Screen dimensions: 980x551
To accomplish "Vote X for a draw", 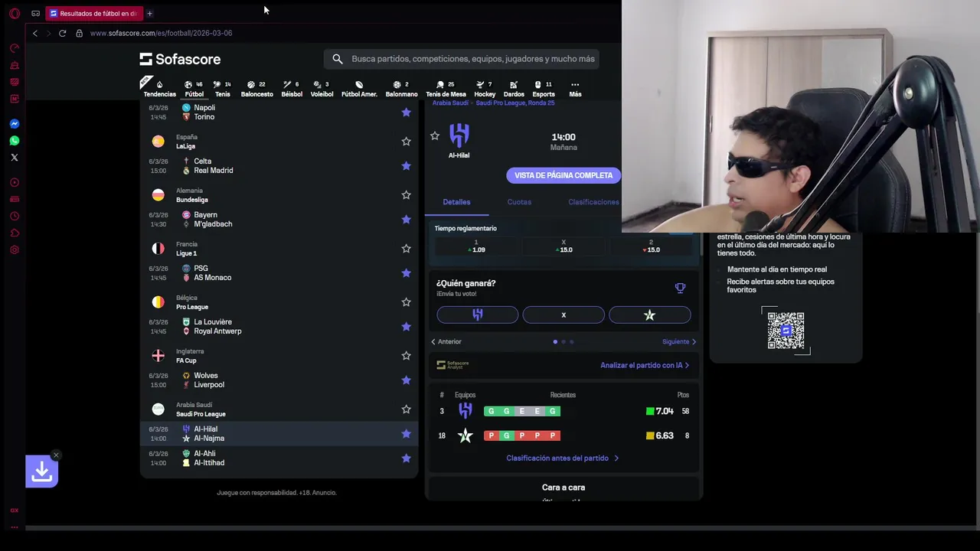I will (563, 315).
